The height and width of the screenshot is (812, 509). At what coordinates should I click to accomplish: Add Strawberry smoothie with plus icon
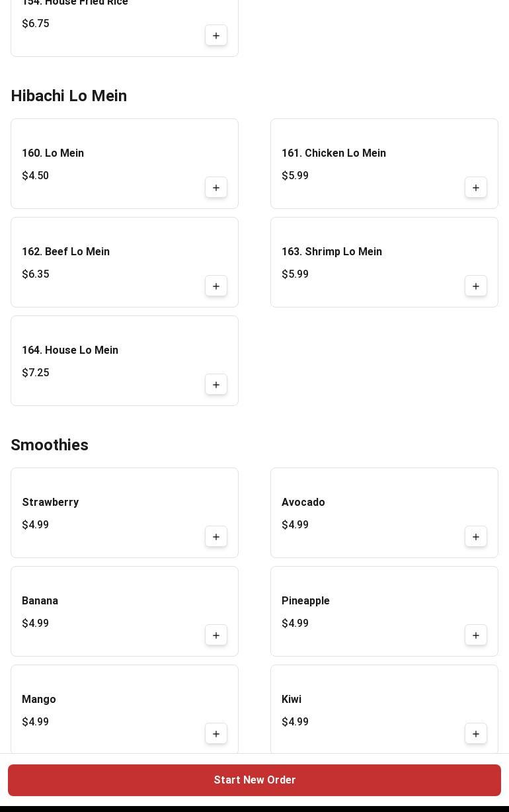216,537
